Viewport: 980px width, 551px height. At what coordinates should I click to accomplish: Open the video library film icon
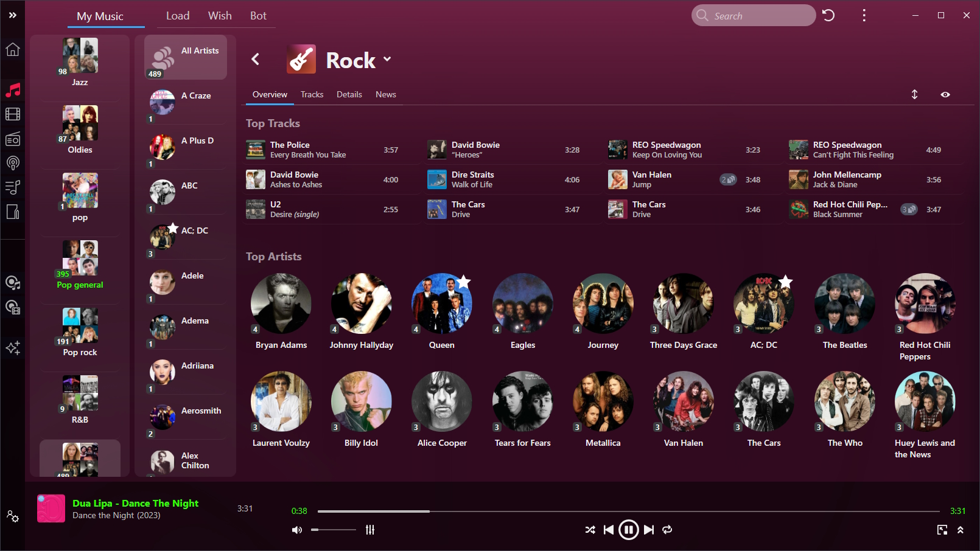coord(13,114)
